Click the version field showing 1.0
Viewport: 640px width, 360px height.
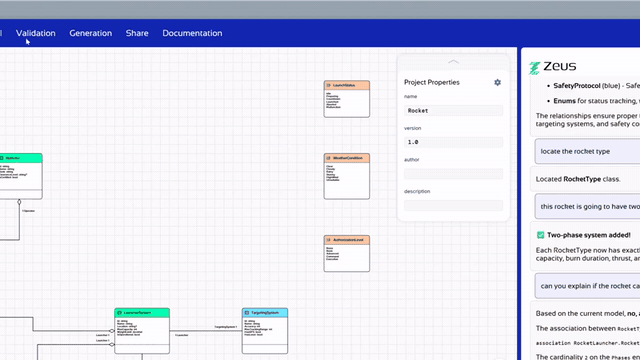pos(453,142)
